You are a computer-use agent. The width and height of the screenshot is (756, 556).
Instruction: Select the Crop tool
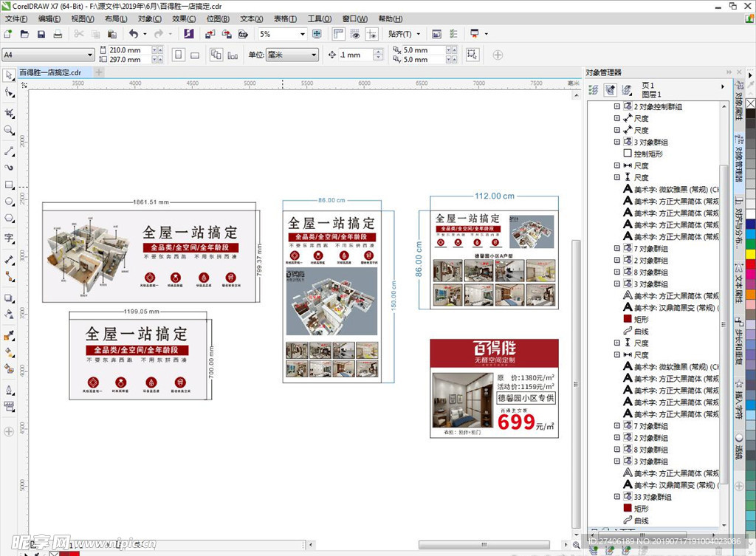tap(9, 113)
